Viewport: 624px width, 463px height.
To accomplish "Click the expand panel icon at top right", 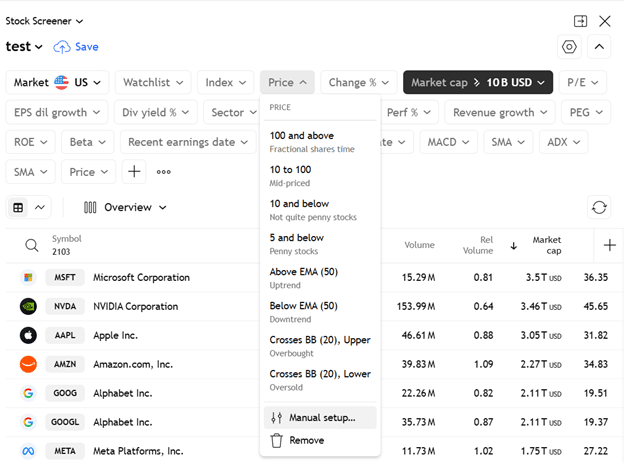I will pyautogui.click(x=580, y=21).
